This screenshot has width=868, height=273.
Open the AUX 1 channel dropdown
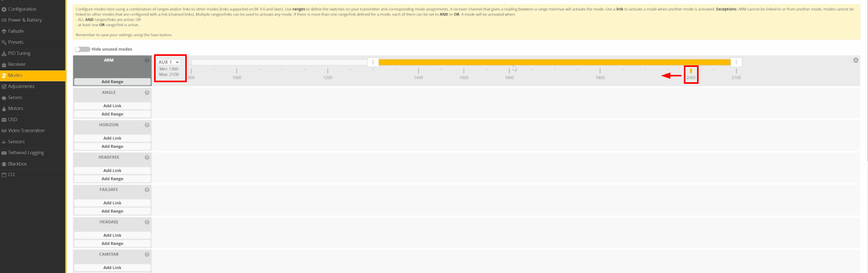[x=169, y=62]
